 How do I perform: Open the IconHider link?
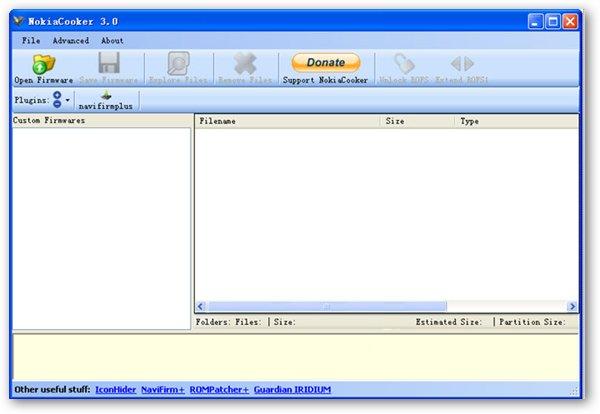coord(116,390)
